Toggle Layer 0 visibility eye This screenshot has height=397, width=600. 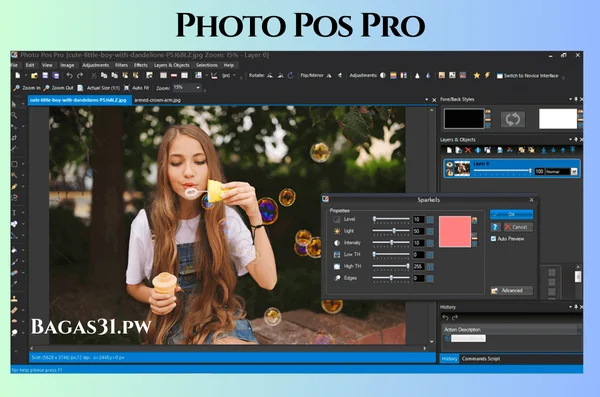pyautogui.click(x=450, y=165)
